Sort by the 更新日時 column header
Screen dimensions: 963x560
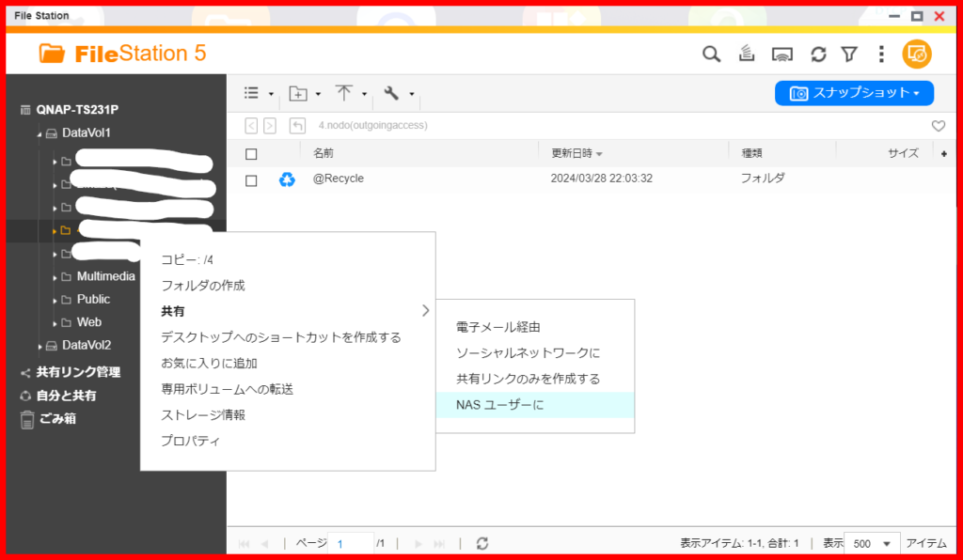[x=572, y=153]
